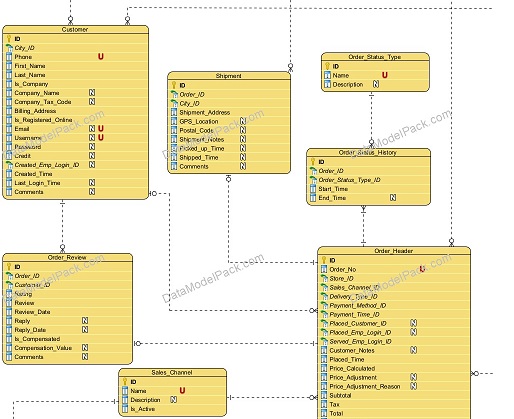The height and width of the screenshot is (419, 514).
Task: Click the primary key icon of Sales_Channel ID
Action: [125, 382]
